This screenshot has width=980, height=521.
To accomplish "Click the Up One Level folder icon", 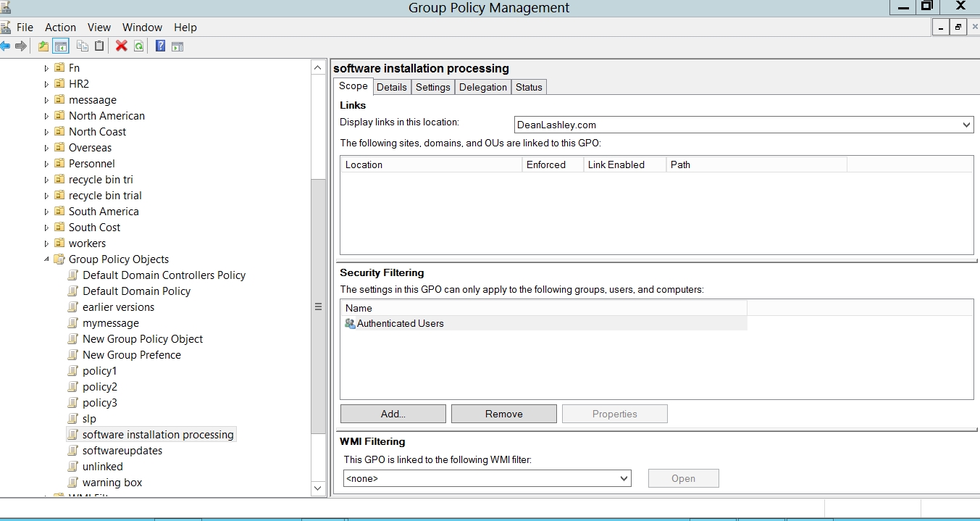I will click(43, 46).
